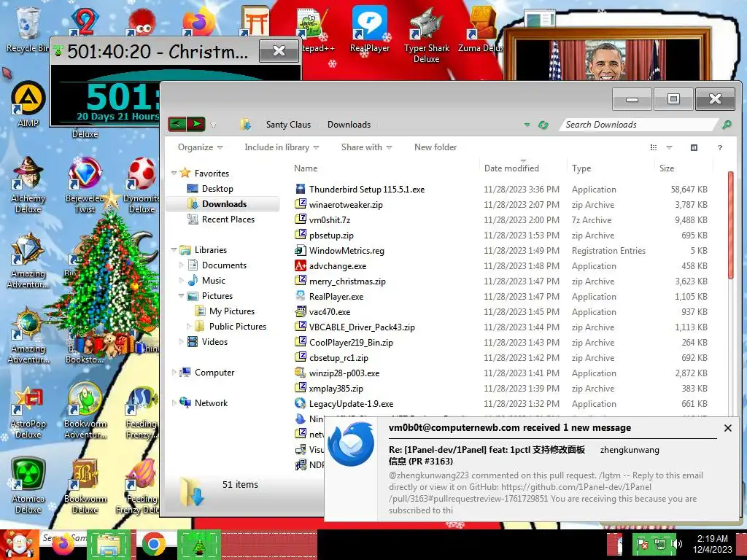The width and height of the screenshot is (747, 560).
Task: Click the volume speaker tray icon
Action: tap(676, 544)
